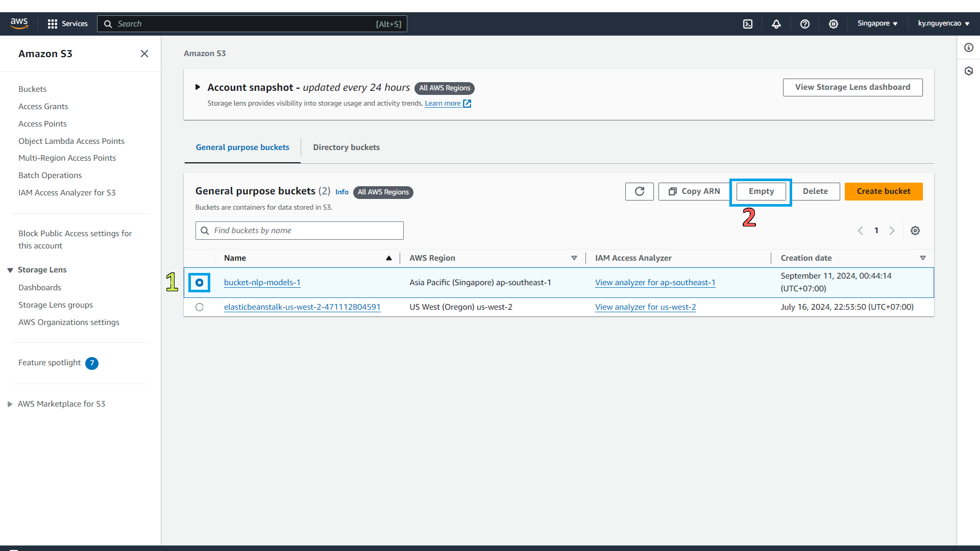Open the bucket-nlp-models-1 link
Screen dimensions: 980x551
(262, 283)
